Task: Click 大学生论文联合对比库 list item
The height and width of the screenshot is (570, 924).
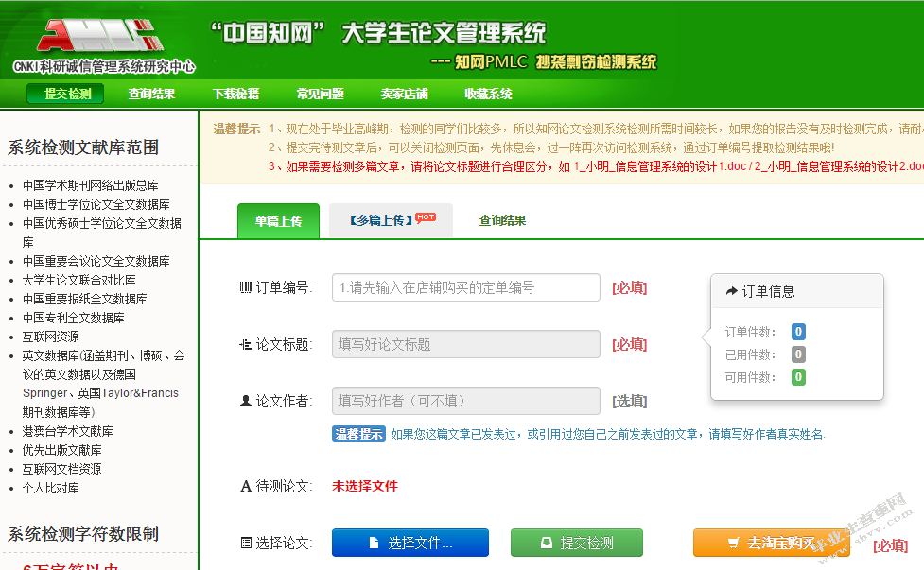Action: 78,280
